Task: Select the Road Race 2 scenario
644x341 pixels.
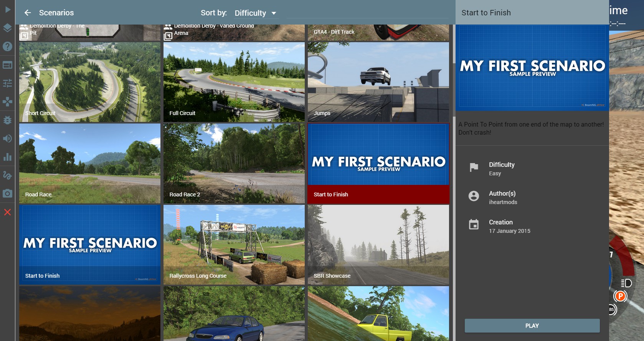Action: pyautogui.click(x=234, y=163)
